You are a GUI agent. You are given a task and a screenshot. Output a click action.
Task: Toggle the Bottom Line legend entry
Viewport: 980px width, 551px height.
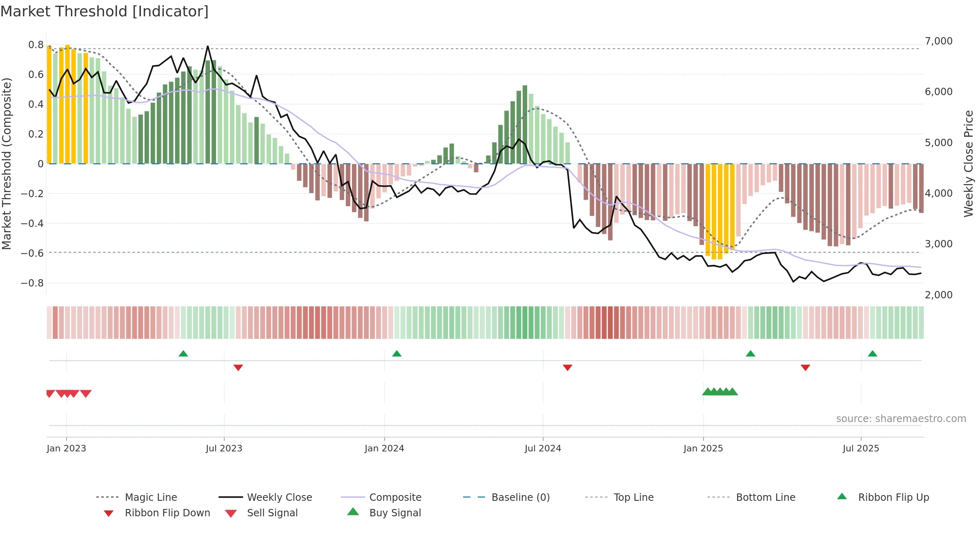click(751, 497)
